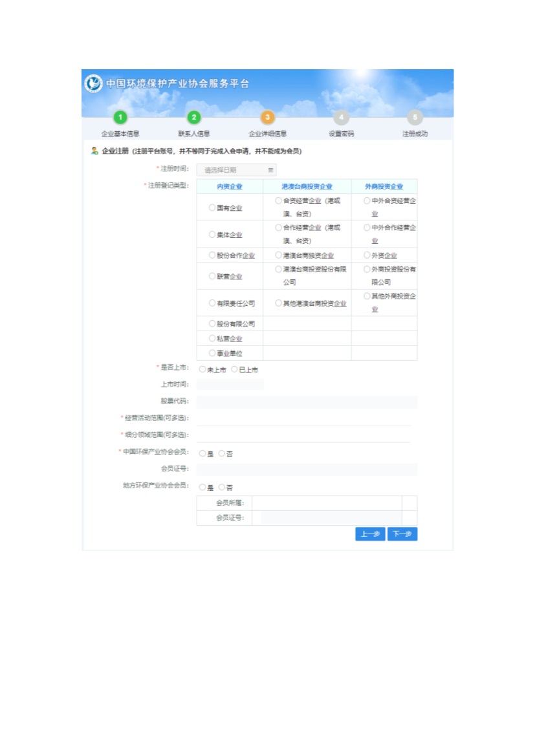Open the 注册时间 date picker
The image size is (535, 756).
point(236,170)
